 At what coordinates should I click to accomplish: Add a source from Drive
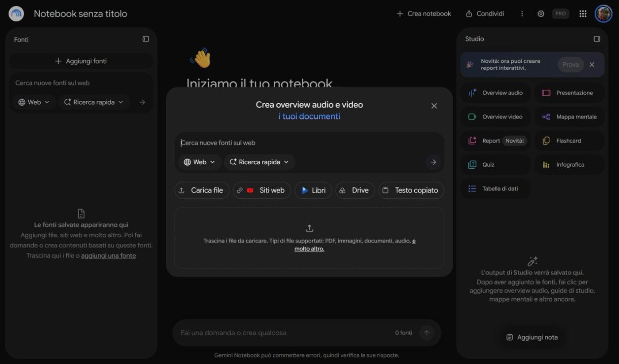click(355, 190)
